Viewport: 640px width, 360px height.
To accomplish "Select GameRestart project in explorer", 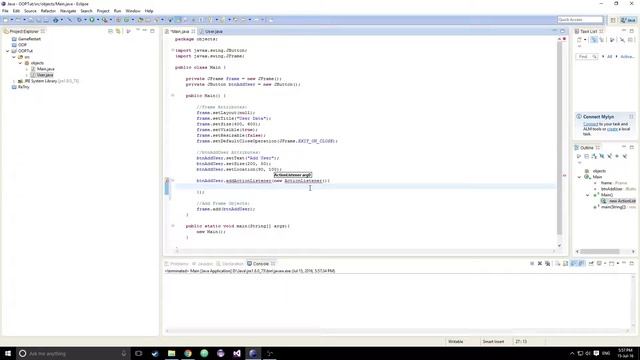I will pos(29,39).
